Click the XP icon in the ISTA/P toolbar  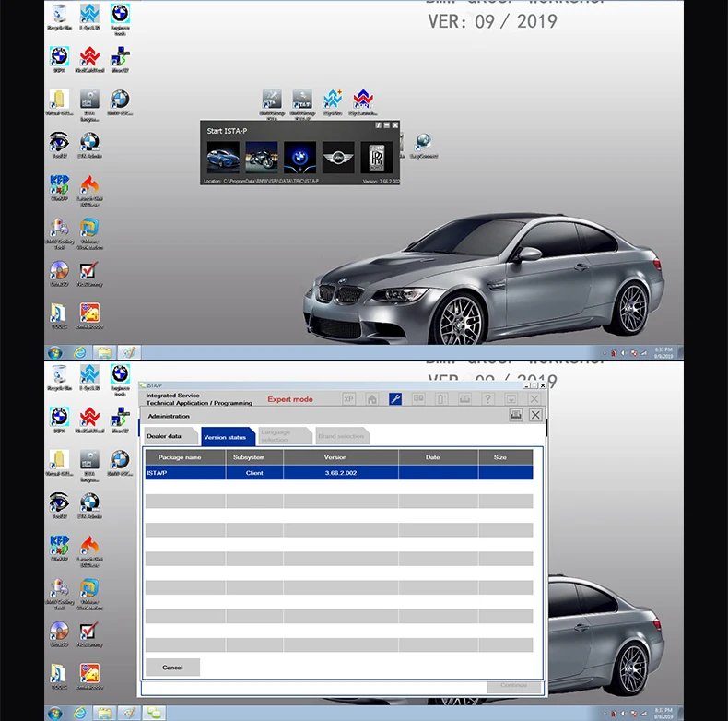click(x=348, y=398)
